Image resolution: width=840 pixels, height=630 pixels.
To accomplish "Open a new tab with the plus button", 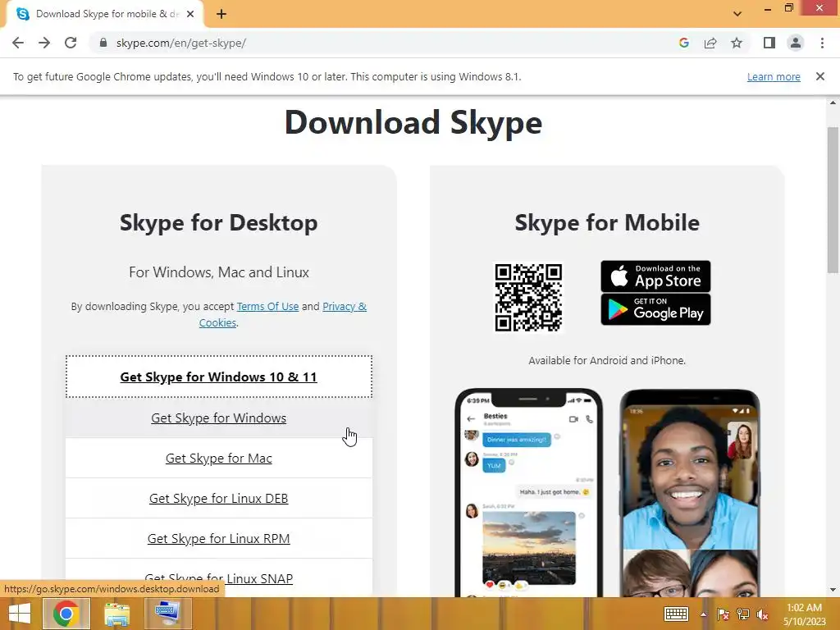I will [221, 14].
